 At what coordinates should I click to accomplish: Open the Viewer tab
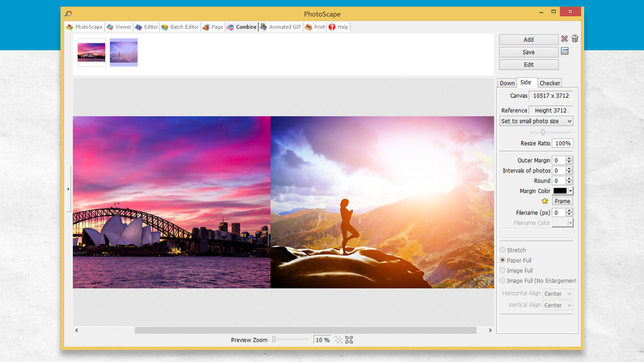pos(119,27)
